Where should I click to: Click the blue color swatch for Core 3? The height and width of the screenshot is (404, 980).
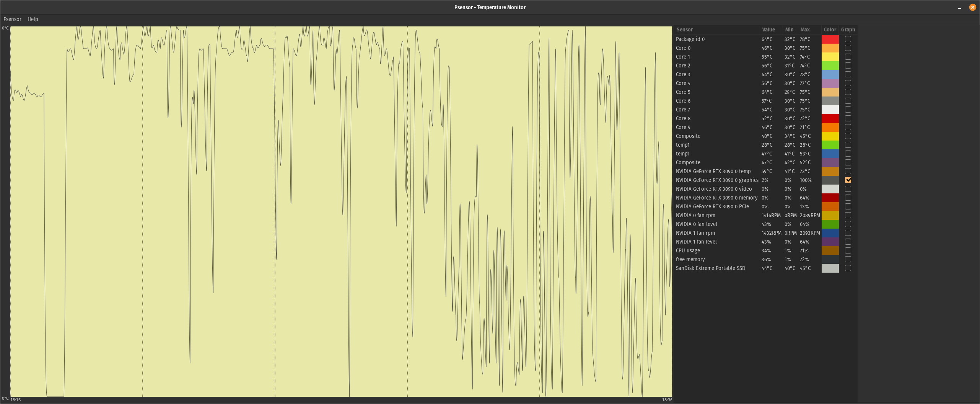[x=830, y=74]
